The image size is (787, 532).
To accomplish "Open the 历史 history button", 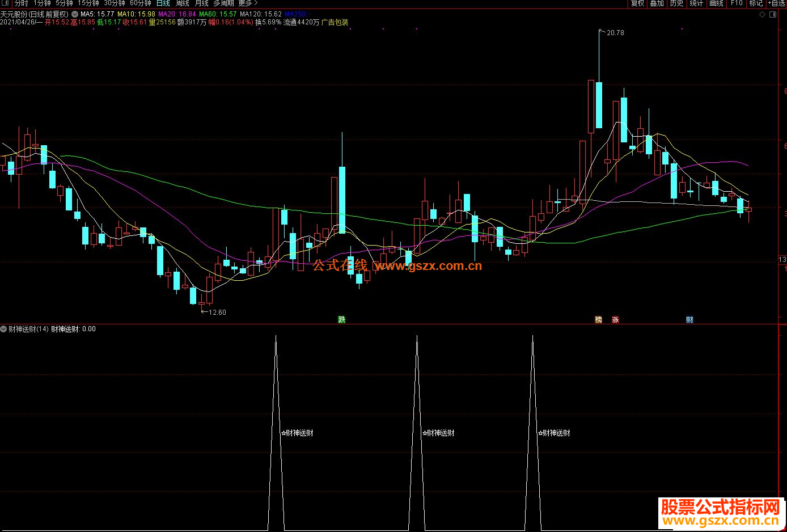I will (x=676, y=3).
